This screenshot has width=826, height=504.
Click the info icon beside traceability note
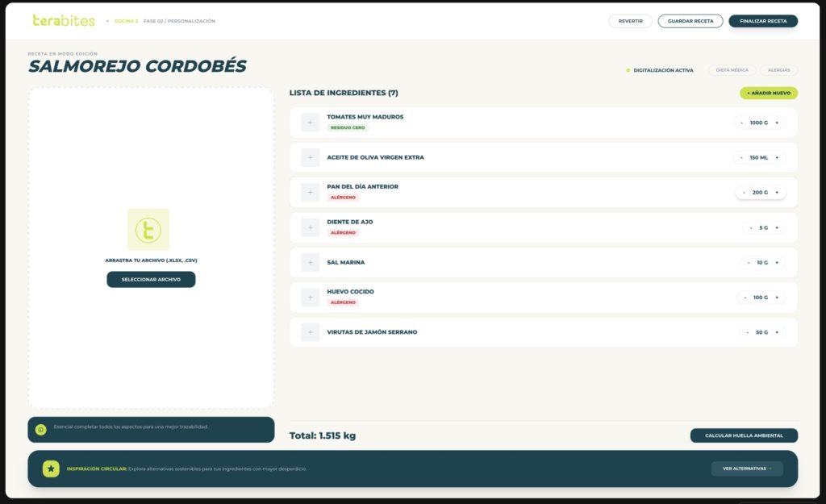(x=40, y=430)
